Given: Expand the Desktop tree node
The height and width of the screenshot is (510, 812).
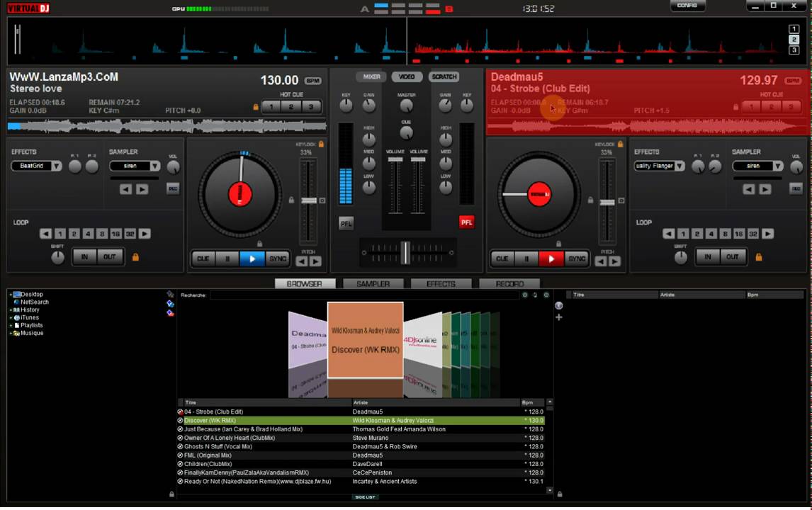Looking at the screenshot, I should coord(11,295).
